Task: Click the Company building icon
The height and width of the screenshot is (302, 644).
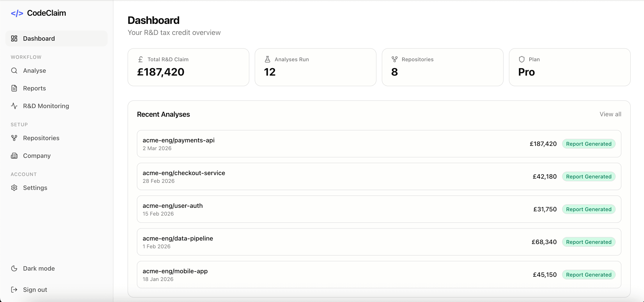Action: (14, 155)
